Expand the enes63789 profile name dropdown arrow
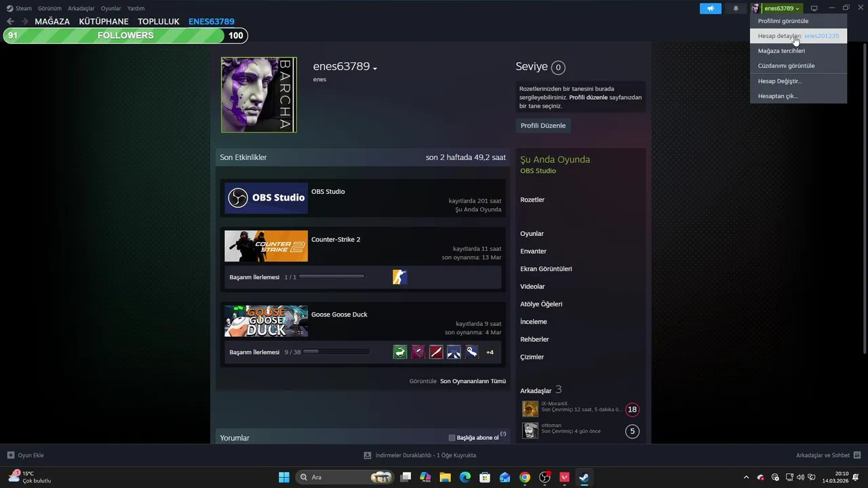The width and height of the screenshot is (868, 488). [375, 68]
